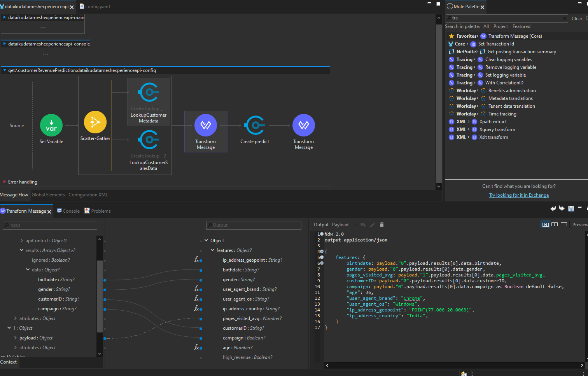Viewport: 588px width, 376px height.
Task: Click the fx icon for user_agent_brand
Action: pyautogui.click(x=196, y=289)
